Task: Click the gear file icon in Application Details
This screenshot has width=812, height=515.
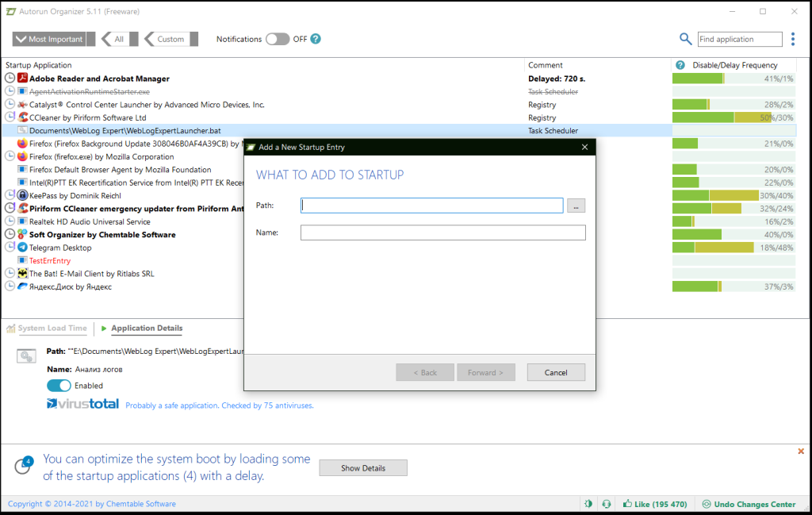Action: pyautogui.click(x=26, y=356)
